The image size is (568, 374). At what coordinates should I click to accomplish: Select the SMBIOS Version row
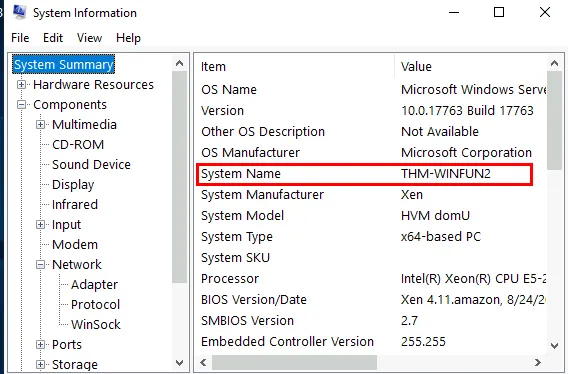pyautogui.click(x=371, y=321)
